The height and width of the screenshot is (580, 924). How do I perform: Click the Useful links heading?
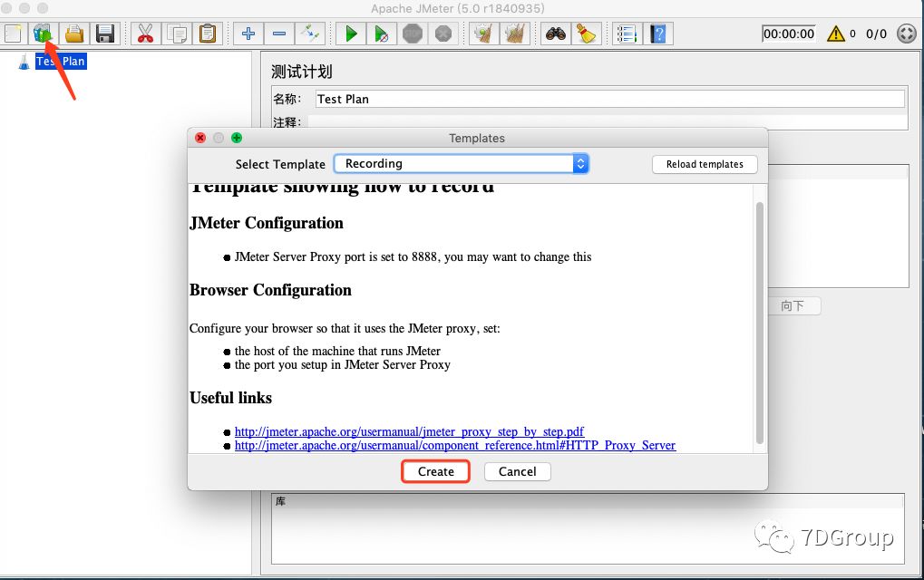[x=230, y=398]
